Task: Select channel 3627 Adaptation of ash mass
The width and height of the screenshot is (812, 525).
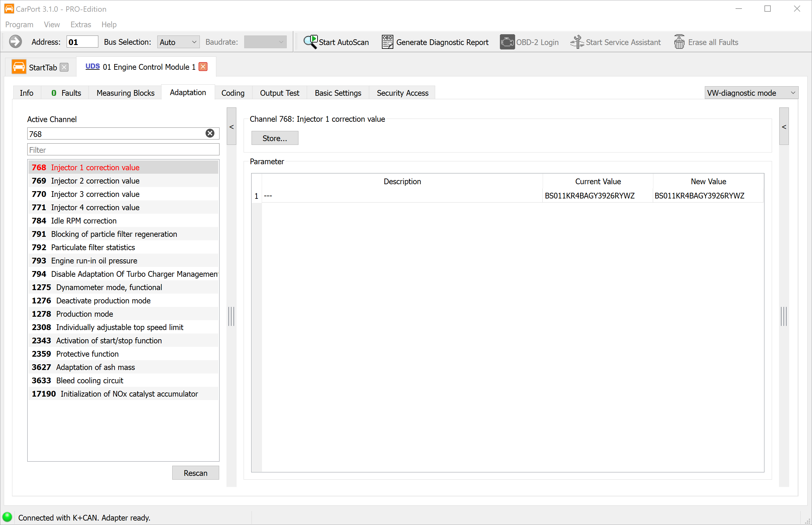Action: tap(123, 366)
